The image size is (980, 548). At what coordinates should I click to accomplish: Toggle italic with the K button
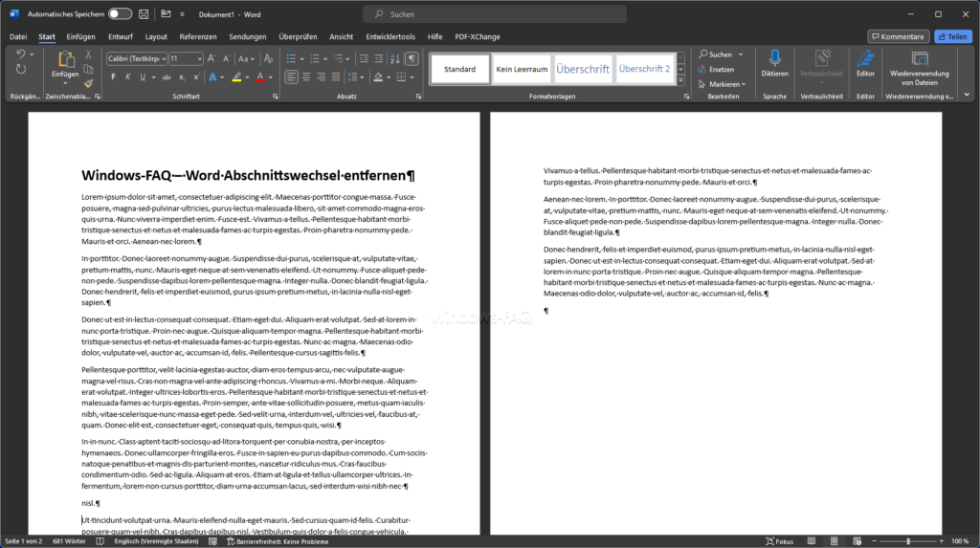click(127, 77)
